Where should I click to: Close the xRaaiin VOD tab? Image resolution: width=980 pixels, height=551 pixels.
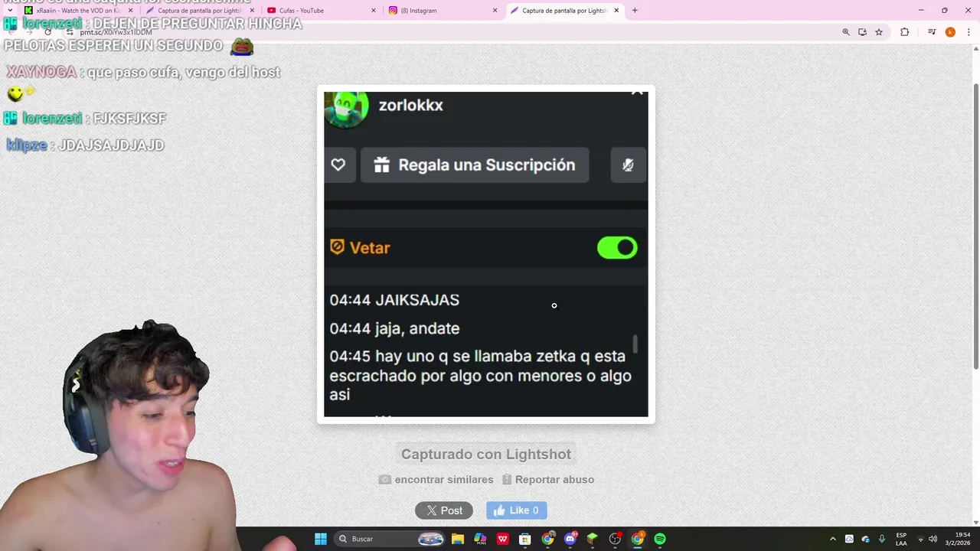click(x=131, y=11)
